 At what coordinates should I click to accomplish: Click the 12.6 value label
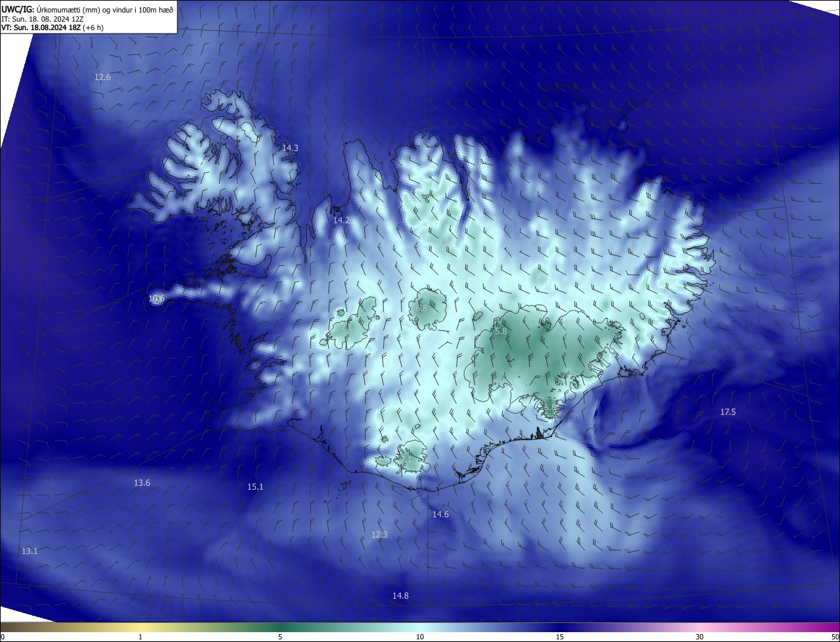point(102,77)
